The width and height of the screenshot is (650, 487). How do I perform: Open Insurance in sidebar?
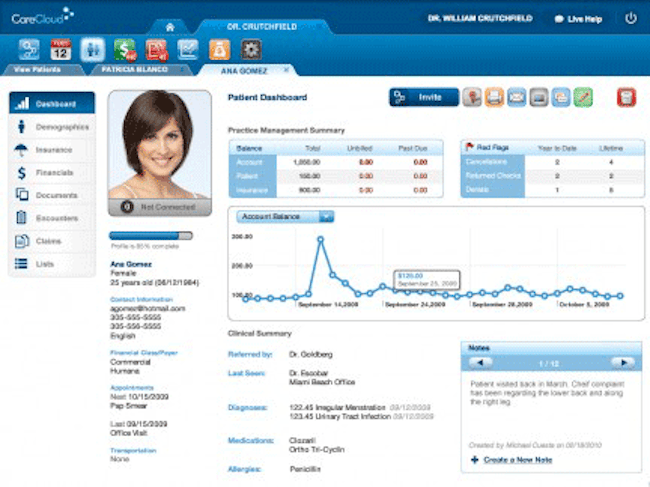click(x=52, y=150)
